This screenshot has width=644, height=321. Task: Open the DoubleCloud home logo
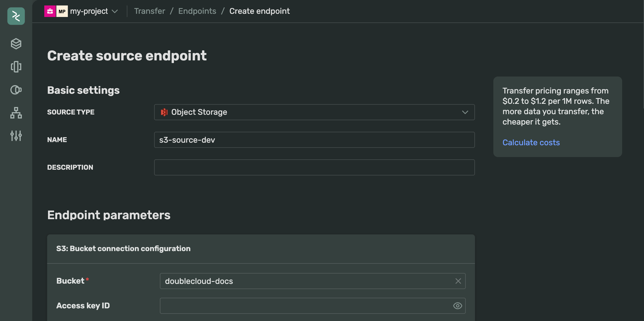(16, 16)
